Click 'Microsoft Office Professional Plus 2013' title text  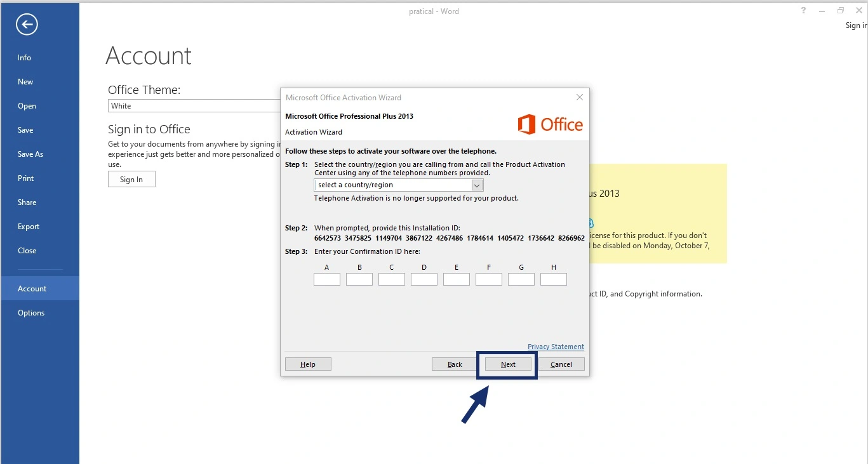tap(349, 116)
